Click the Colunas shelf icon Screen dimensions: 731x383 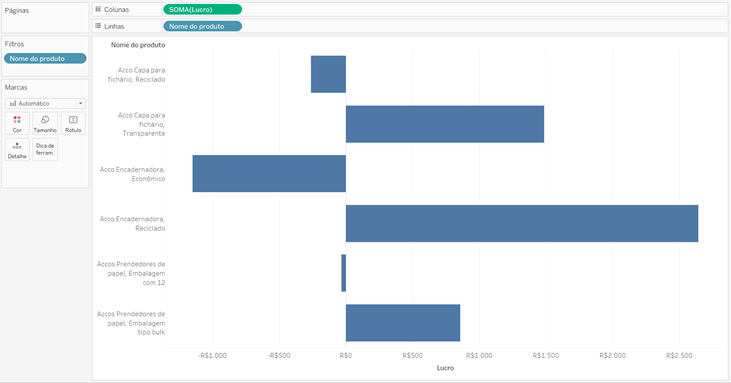(x=98, y=9)
